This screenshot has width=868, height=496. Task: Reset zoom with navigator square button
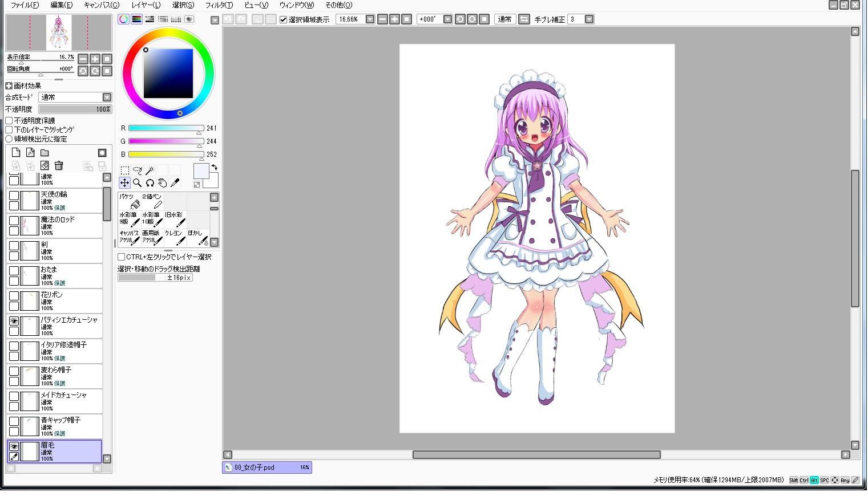pyautogui.click(x=107, y=59)
